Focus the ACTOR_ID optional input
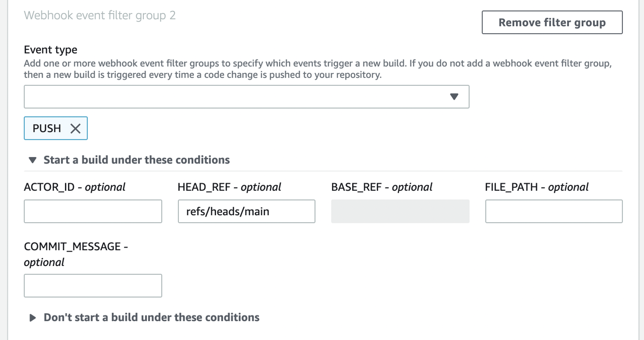Image resolution: width=644 pixels, height=340 pixels. click(93, 211)
